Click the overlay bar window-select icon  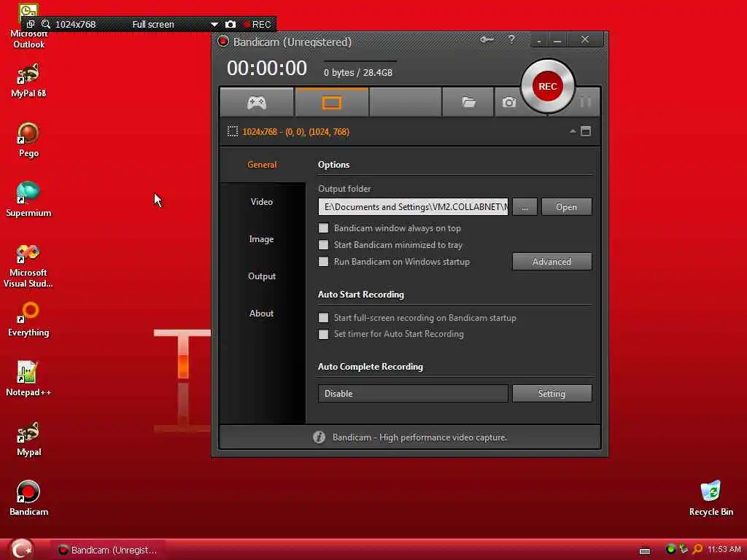(30, 24)
